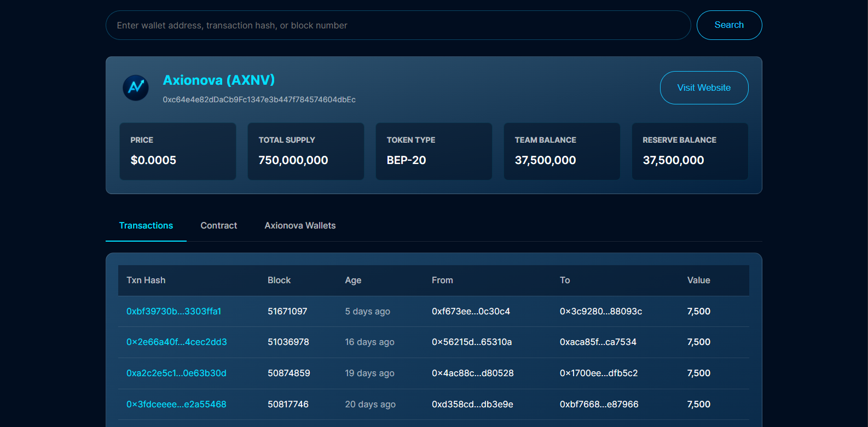Open transaction hash 0xbf39730b...3303ffa1

[173, 311]
